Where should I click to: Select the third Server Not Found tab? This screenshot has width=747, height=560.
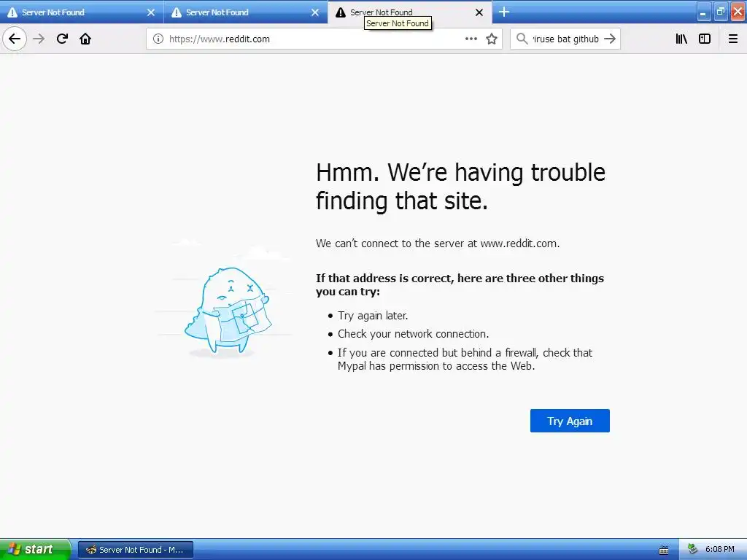(410, 12)
